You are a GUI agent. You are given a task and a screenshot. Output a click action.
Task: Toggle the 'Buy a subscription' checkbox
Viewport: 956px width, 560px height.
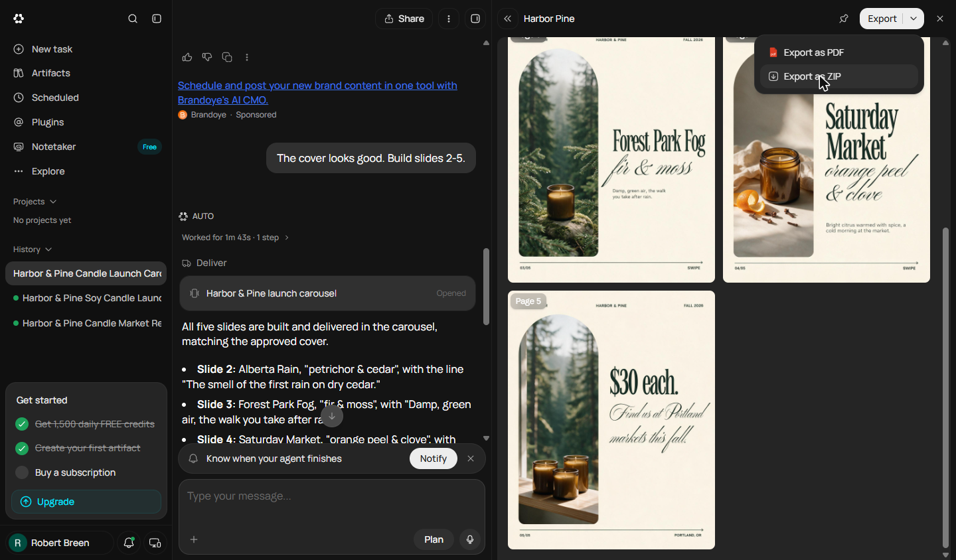coord(22,472)
